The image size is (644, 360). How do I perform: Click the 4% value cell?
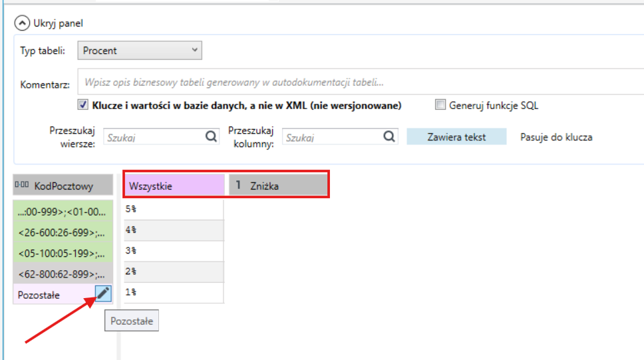point(174,230)
